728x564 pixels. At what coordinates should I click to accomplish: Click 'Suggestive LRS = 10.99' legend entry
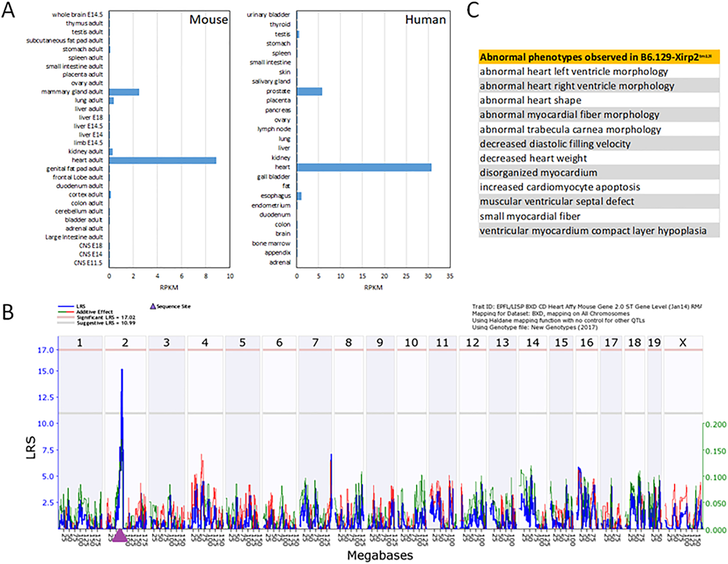pos(97,323)
